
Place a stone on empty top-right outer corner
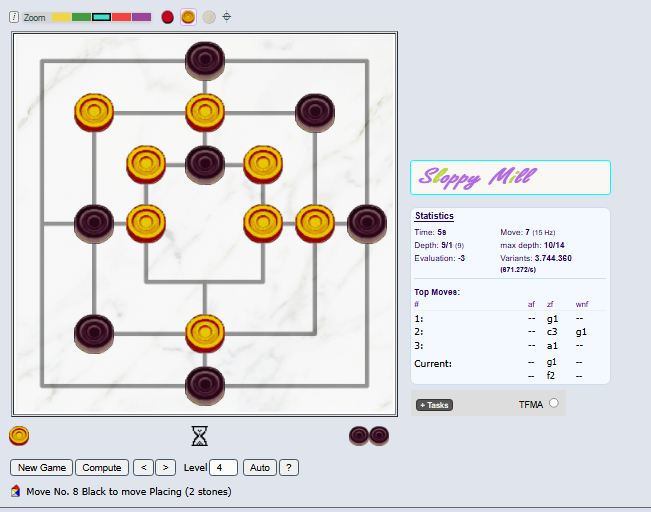(367, 61)
